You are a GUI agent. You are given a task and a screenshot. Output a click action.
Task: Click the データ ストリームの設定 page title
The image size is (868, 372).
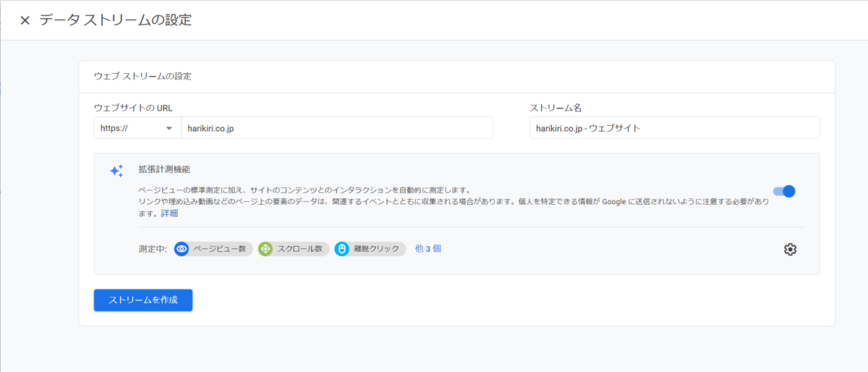click(116, 20)
